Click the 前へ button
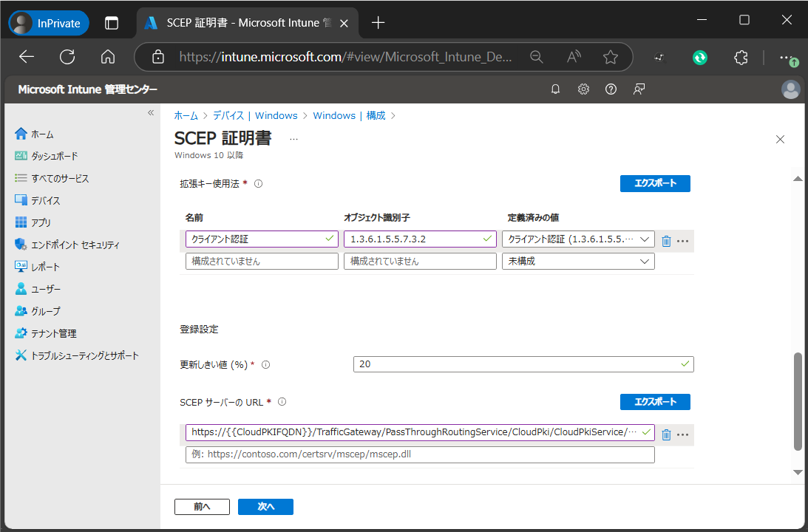This screenshot has height=532, width=808. [x=202, y=507]
